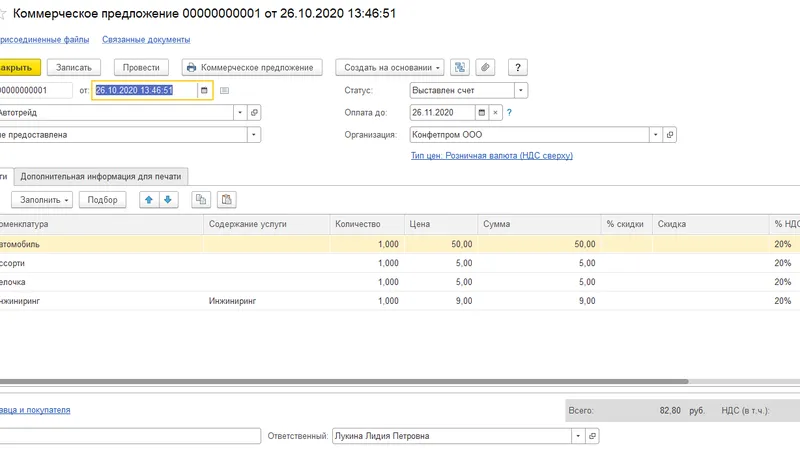Open the Заполнить dropdown menu

click(42, 199)
